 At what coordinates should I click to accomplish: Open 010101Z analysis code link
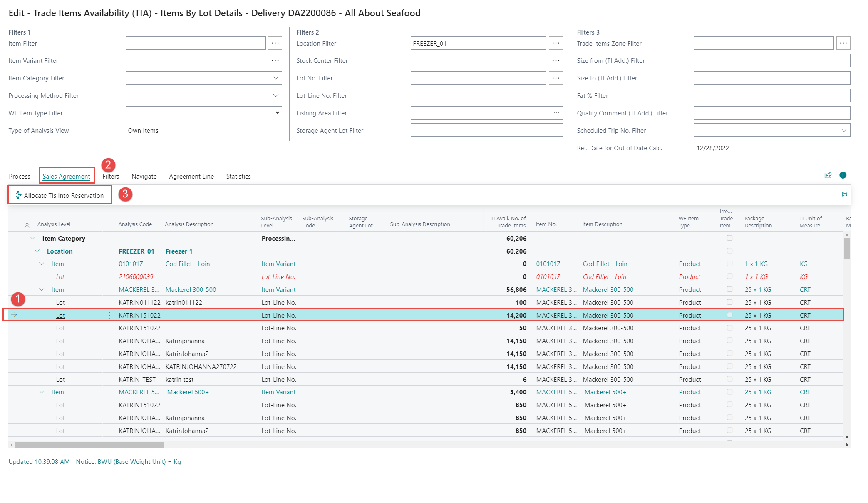tap(131, 264)
